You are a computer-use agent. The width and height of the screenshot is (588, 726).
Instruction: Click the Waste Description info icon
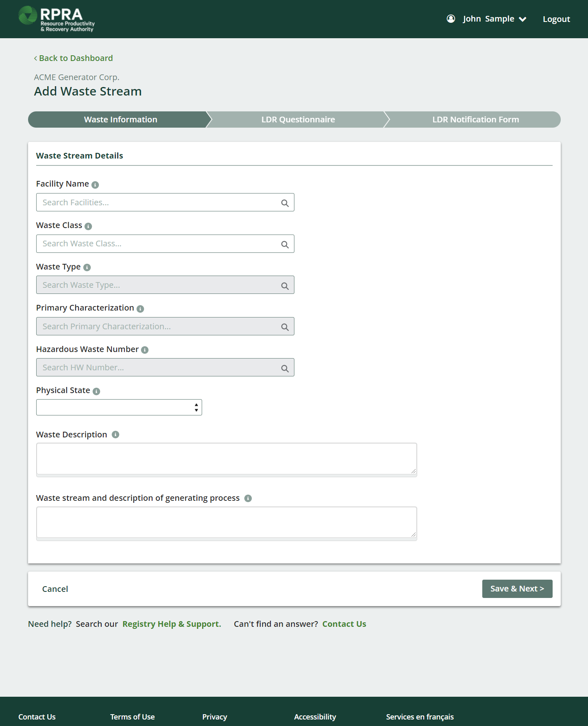115,435
